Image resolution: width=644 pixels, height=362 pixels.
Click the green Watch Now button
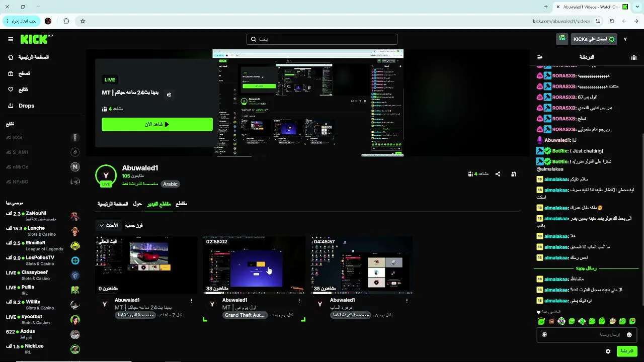(157, 124)
